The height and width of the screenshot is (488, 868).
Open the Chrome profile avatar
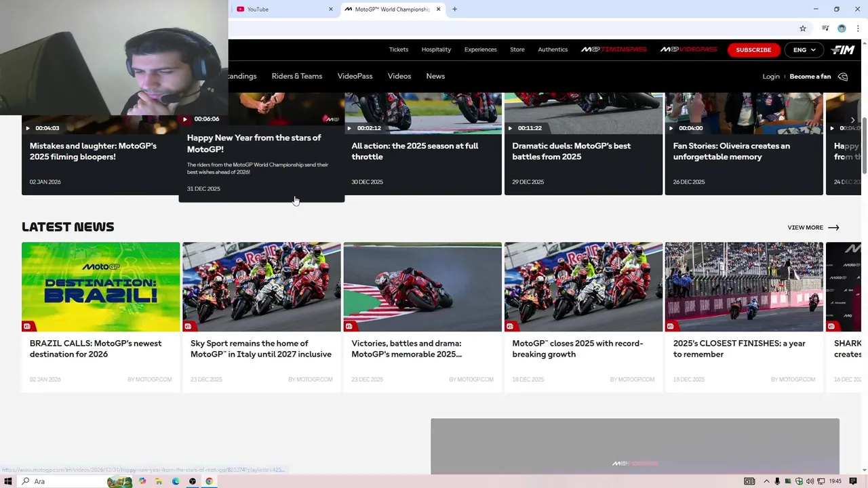tap(842, 28)
